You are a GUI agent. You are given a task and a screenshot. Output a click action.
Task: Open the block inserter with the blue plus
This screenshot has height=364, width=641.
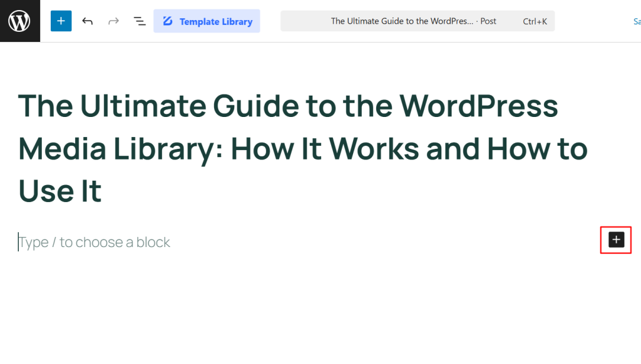pos(61,21)
